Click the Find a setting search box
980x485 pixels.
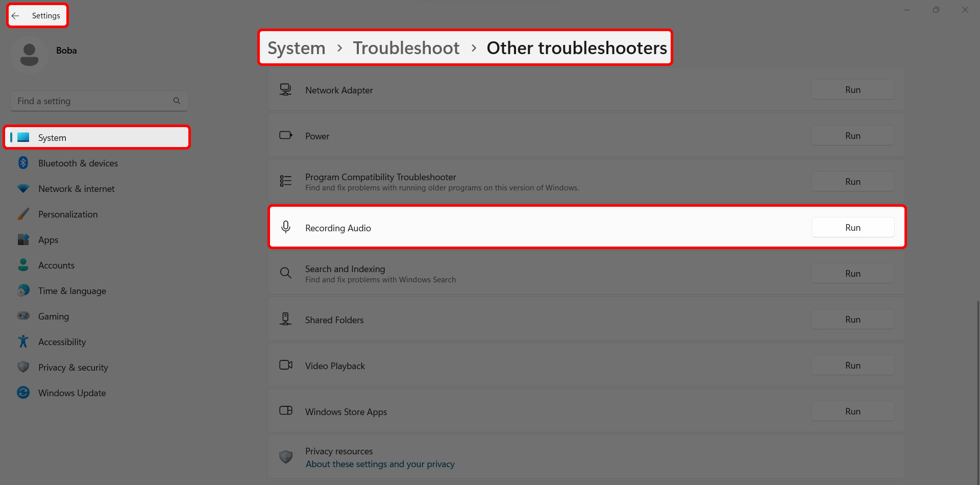(x=100, y=101)
